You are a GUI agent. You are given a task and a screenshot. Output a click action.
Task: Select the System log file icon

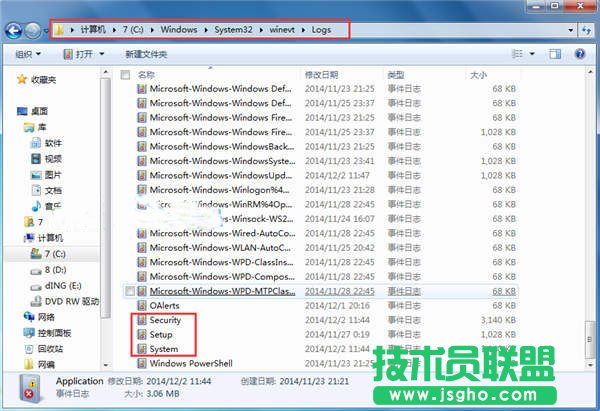142,349
